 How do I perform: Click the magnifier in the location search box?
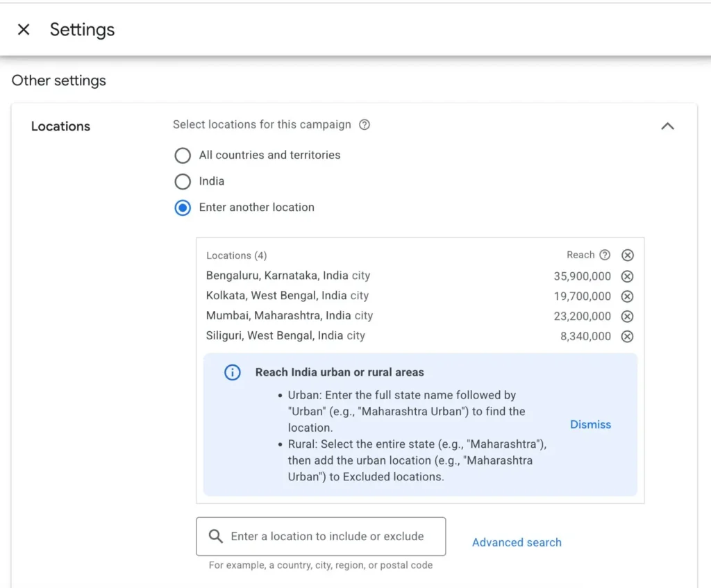216,536
